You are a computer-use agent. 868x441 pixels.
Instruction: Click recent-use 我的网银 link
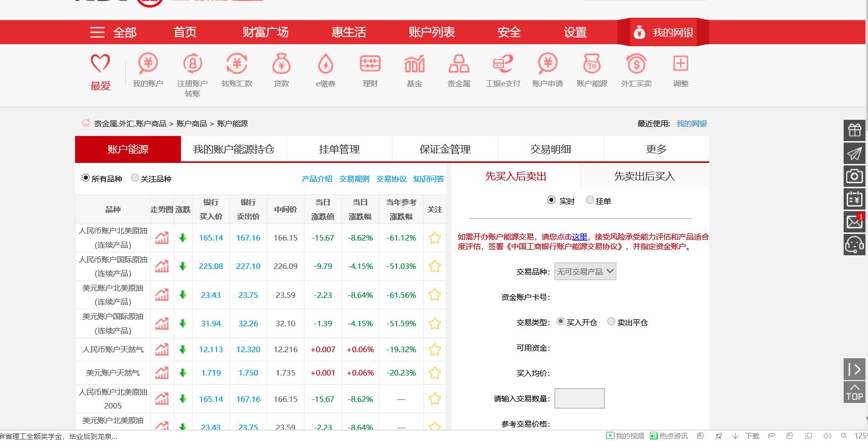(691, 123)
